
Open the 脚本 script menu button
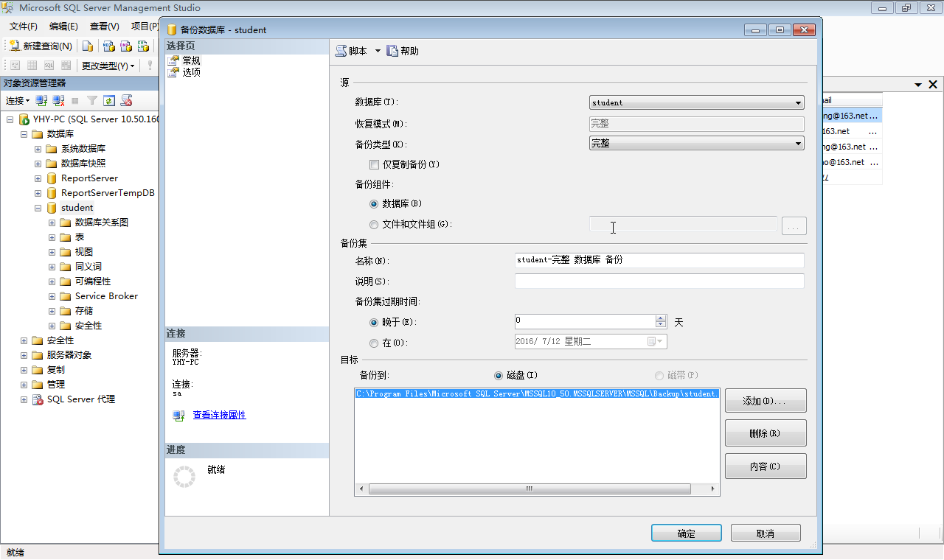click(x=352, y=51)
